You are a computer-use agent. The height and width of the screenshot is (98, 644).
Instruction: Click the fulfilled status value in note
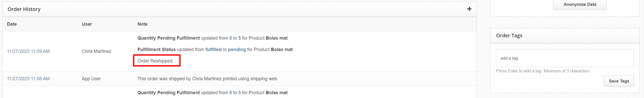[x=213, y=50]
